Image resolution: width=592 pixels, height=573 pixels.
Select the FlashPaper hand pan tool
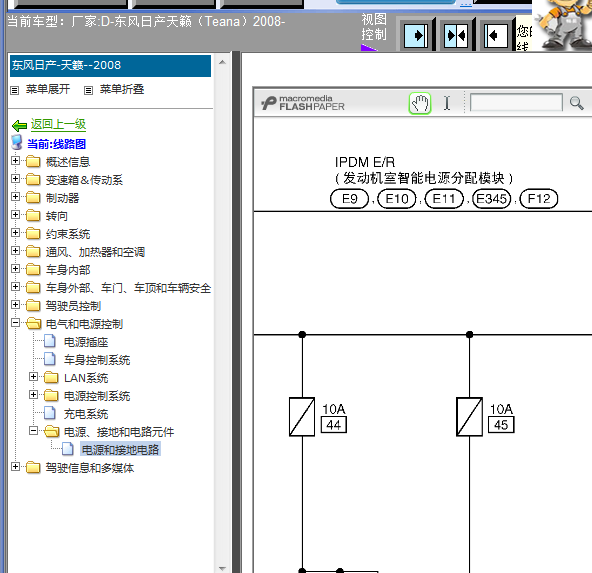tap(420, 103)
